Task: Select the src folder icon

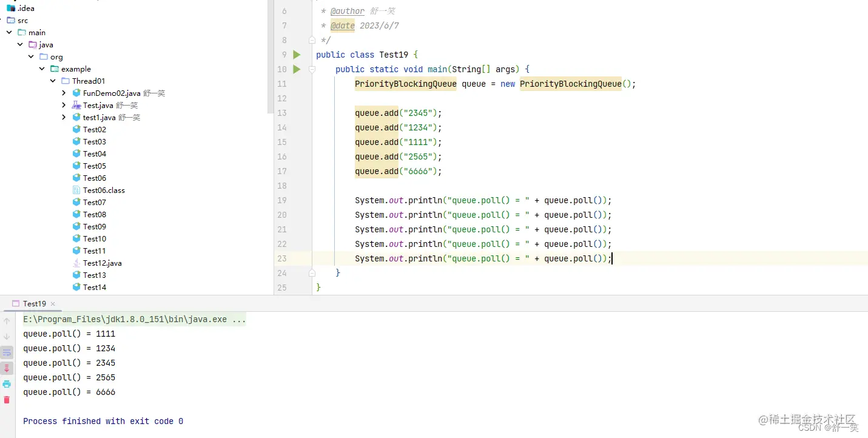Action: point(11,20)
